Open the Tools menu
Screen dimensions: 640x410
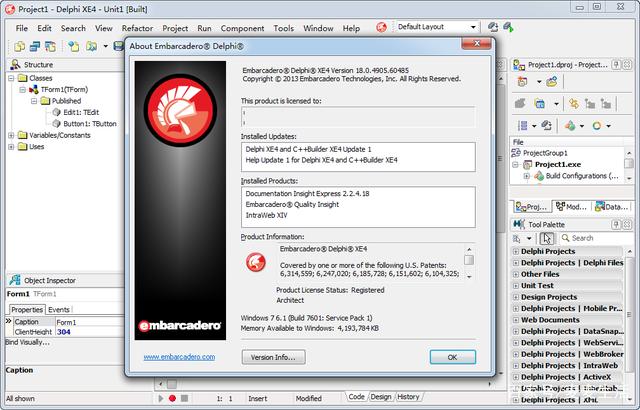[284, 28]
